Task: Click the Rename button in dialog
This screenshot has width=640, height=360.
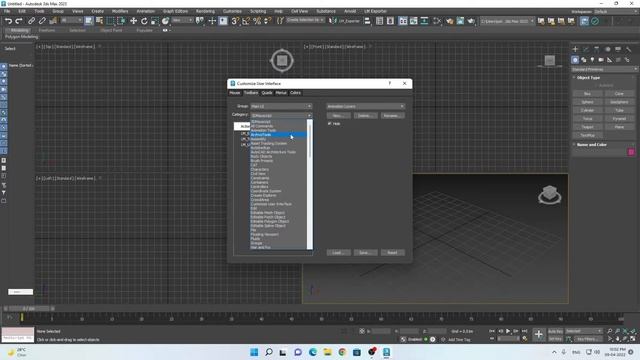Action: pos(392,116)
